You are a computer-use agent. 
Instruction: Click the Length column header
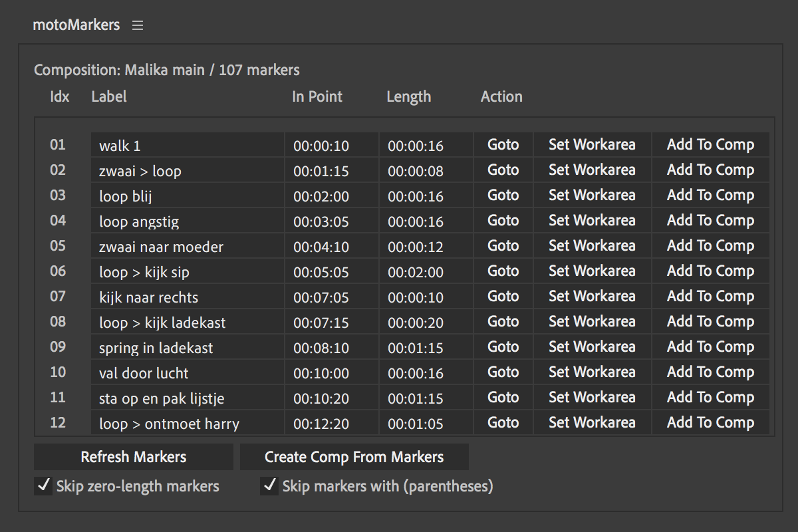point(409,97)
